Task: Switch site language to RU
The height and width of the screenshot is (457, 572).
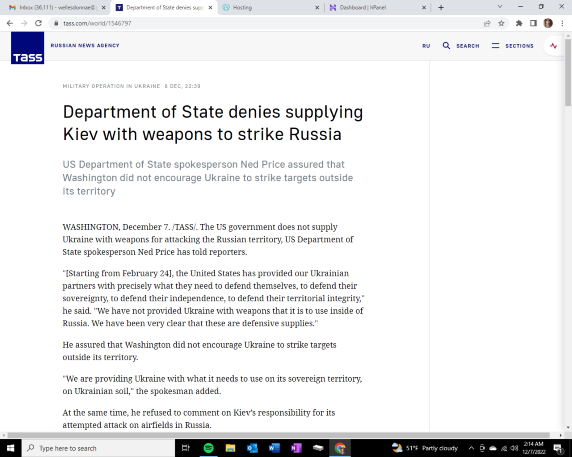Action: pyautogui.click(x=426, y=46)
